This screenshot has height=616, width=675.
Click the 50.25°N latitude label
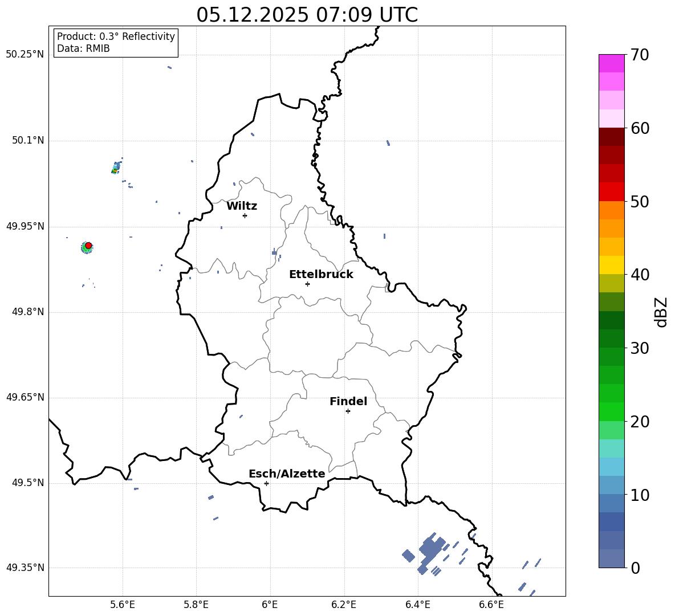pyautogui.click(x=25, y=55)
